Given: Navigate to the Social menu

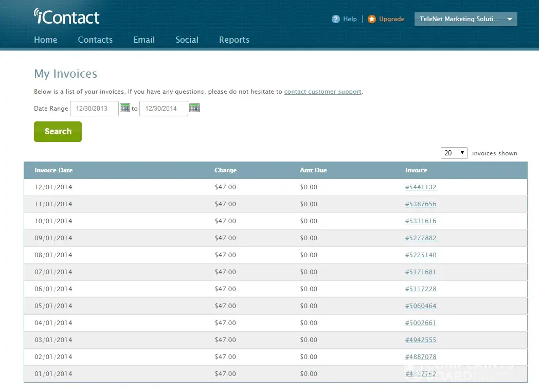Looking at the screenshot, I should click(x=187, y=40).
